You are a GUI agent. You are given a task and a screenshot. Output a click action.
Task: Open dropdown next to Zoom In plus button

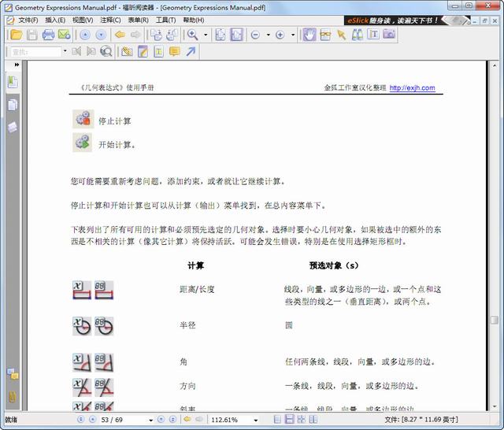point(293,35)
